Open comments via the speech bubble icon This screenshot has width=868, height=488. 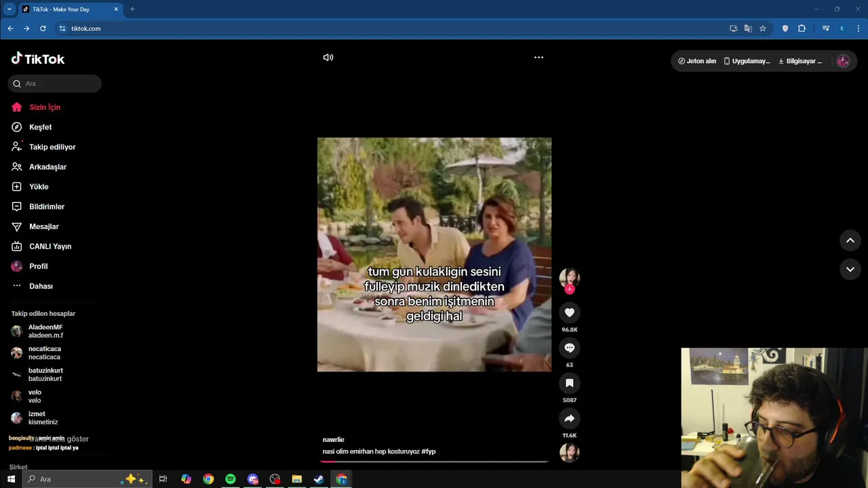pos(570,348)
